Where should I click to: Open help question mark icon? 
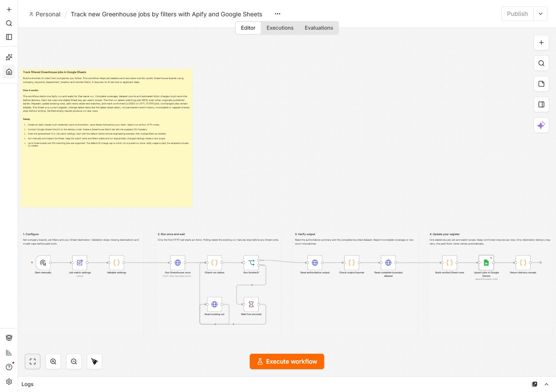(9, 367)
